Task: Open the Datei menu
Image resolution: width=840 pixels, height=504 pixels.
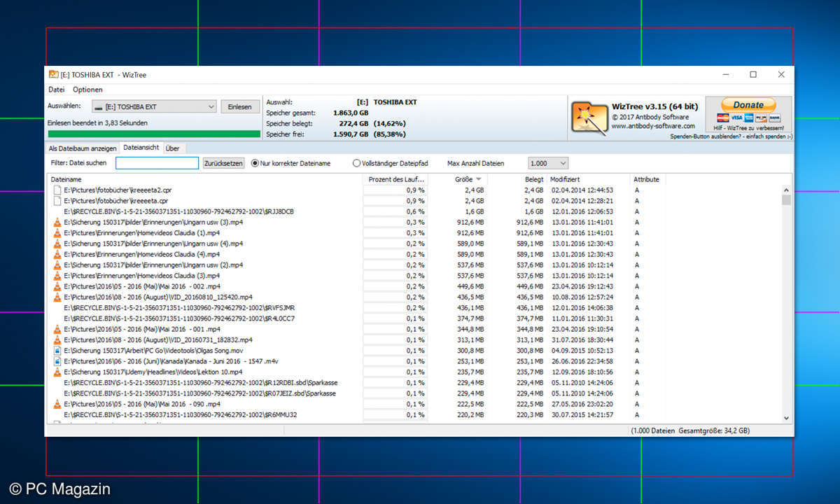Action: pos(56,90)
